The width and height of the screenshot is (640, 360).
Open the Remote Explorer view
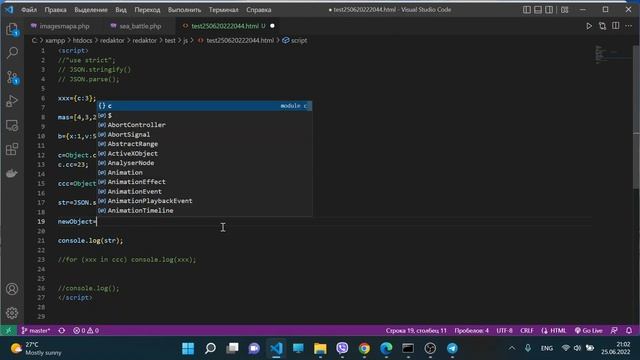click(12, 125)
